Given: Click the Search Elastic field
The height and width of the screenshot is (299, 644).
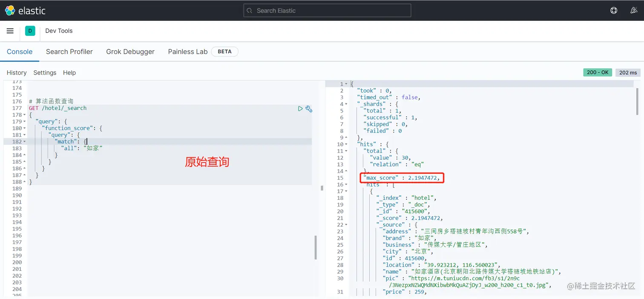Looking at the screenshot, I should point(327,11).
